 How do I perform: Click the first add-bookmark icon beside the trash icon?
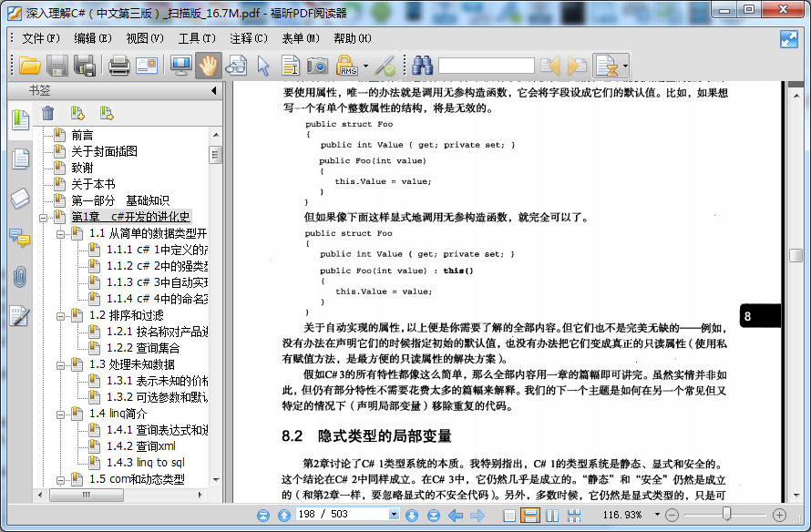click(x=77, y=113)
